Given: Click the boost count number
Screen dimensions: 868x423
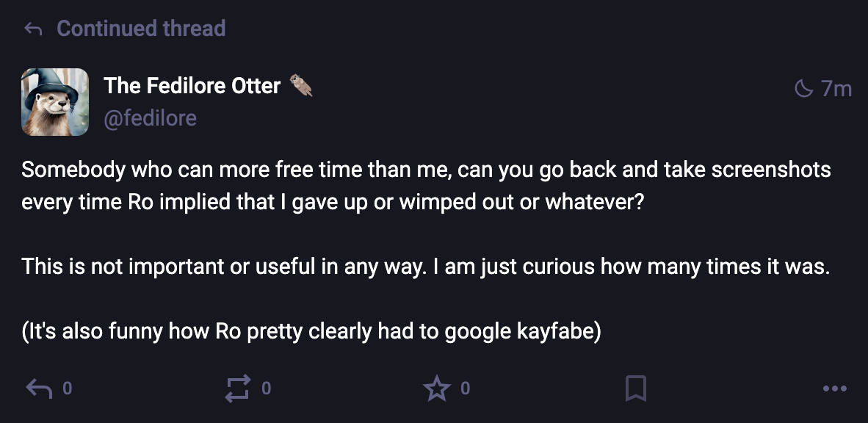Looking at the screenshot, I should pyautogui.click(x=266, y=388).
